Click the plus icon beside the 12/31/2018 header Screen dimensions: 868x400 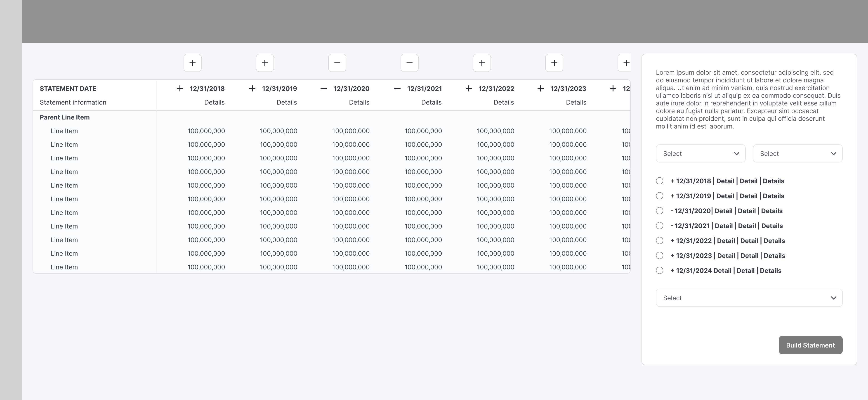point(180,88)
